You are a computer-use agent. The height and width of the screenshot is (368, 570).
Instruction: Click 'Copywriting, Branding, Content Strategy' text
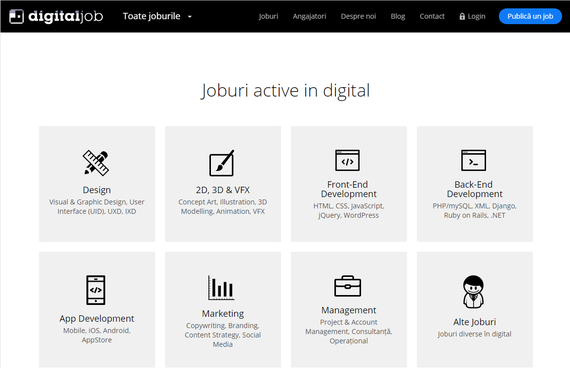tap(223, 335)
